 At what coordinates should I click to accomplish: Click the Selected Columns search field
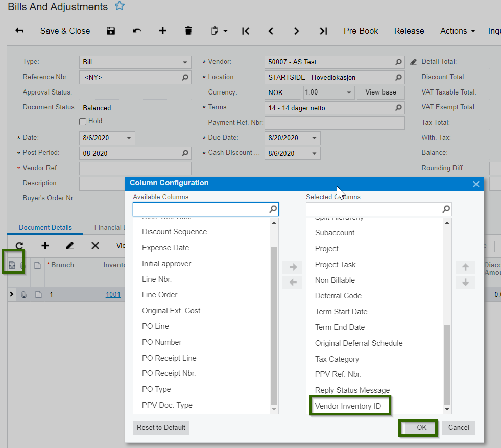(378, 209)
